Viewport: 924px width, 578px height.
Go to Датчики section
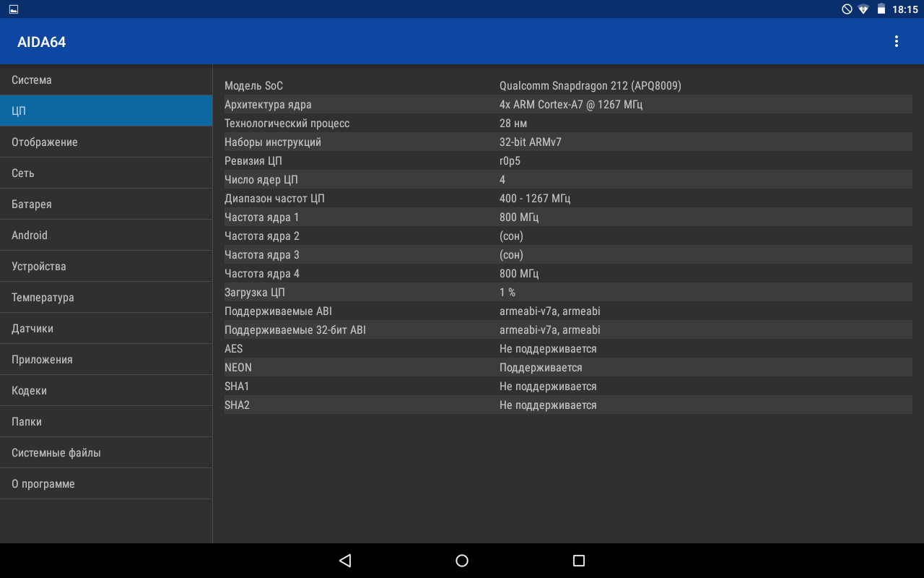click(106, 329)
